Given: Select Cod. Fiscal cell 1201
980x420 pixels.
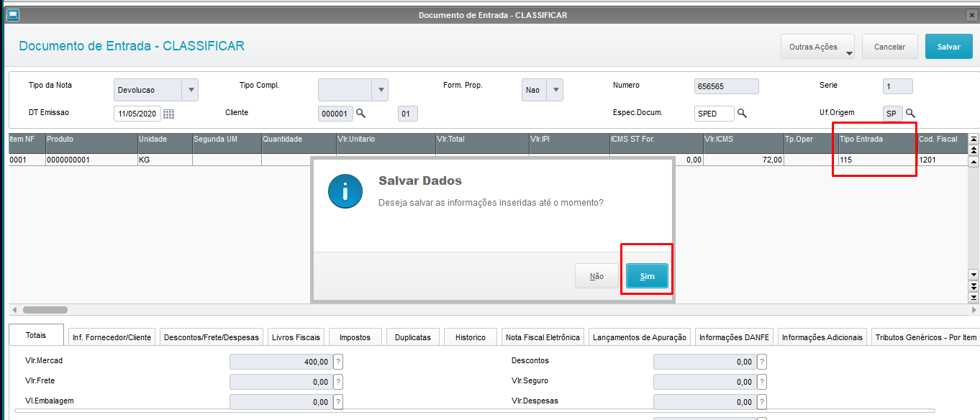Looking at the screenshot, I should coord(943,160).
